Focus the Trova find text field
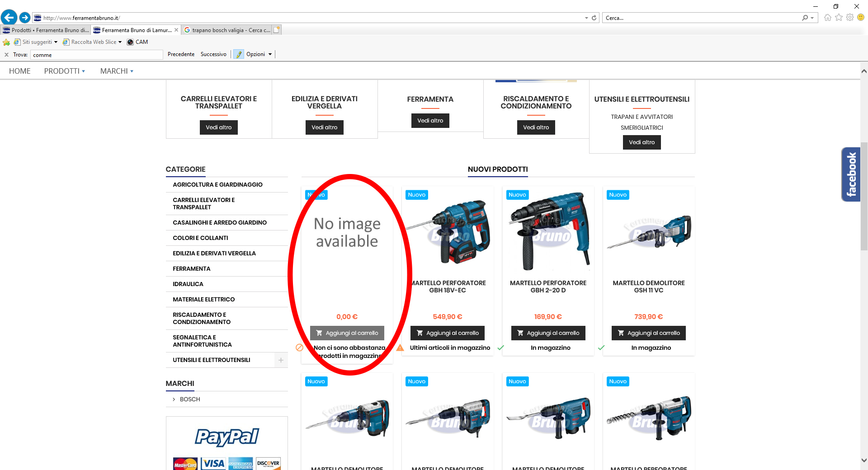 click(x=97, y=55)
